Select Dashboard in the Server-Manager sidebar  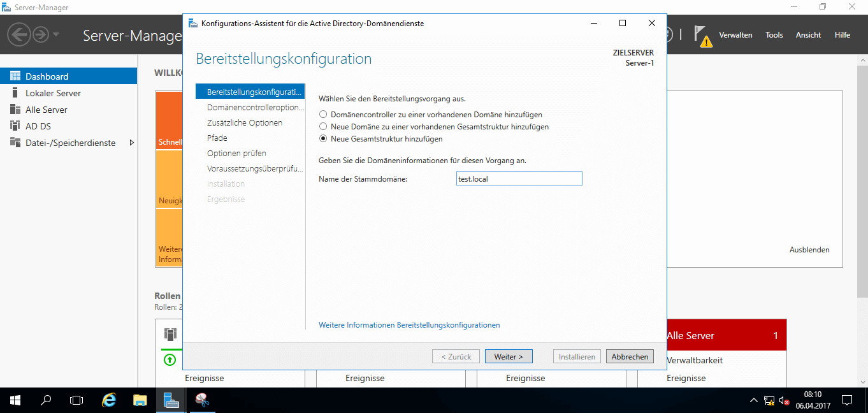(x=68, y=76)
